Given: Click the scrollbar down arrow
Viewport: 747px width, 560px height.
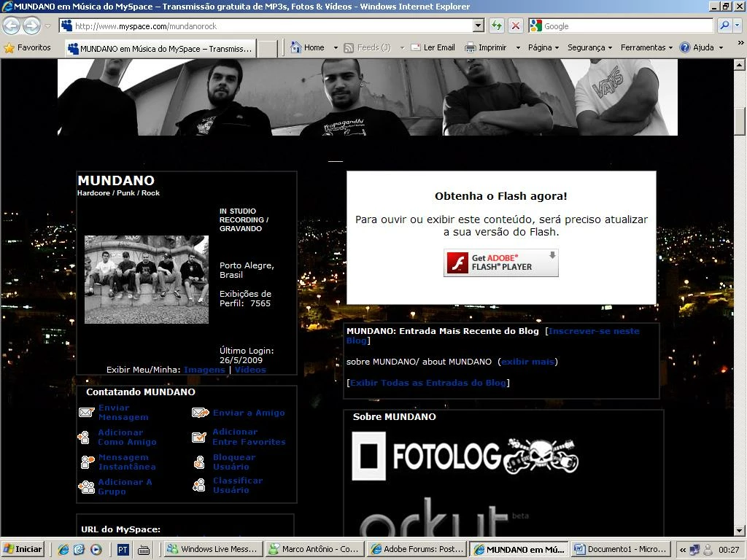Looking at the screenshot, I should pyautogui.click(x=740, y=531).
